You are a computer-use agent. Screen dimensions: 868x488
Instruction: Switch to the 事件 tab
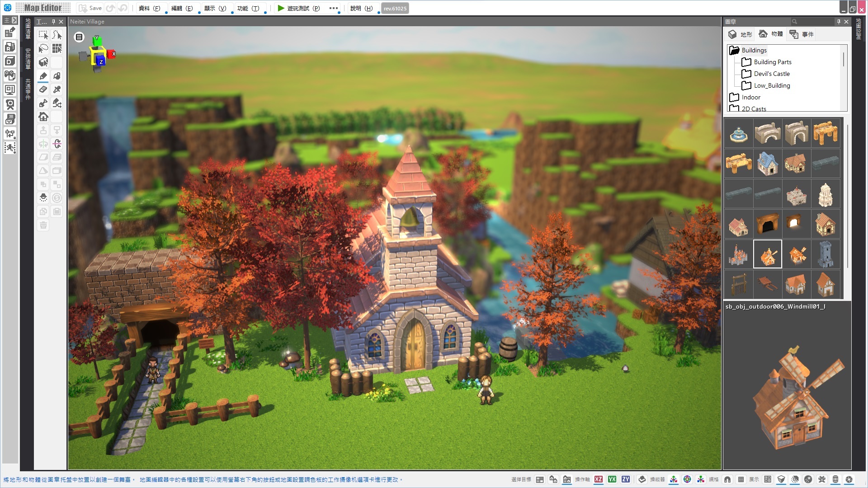[802, 34]
